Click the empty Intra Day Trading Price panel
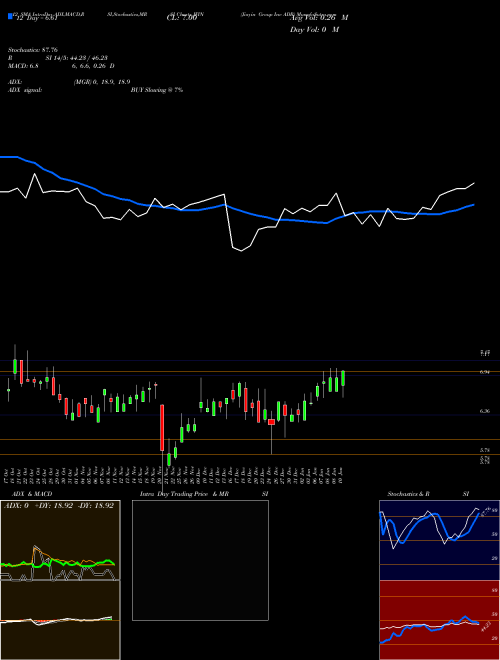 200,560
